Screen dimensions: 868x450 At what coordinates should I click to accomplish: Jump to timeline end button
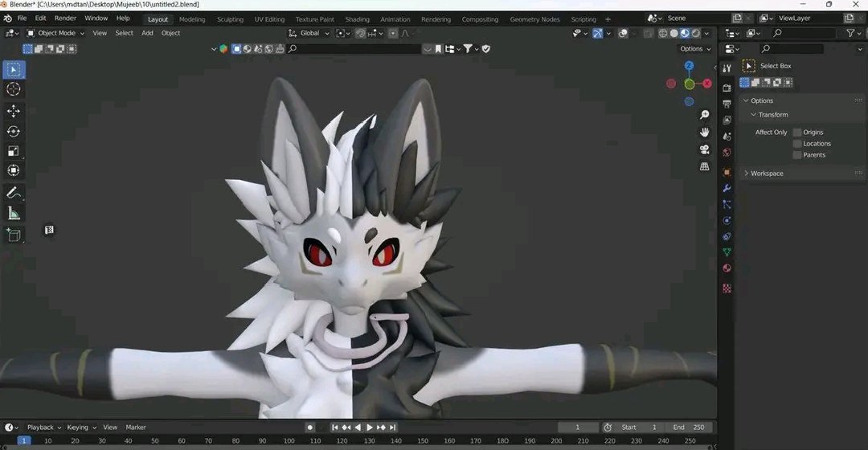[392, 427]
